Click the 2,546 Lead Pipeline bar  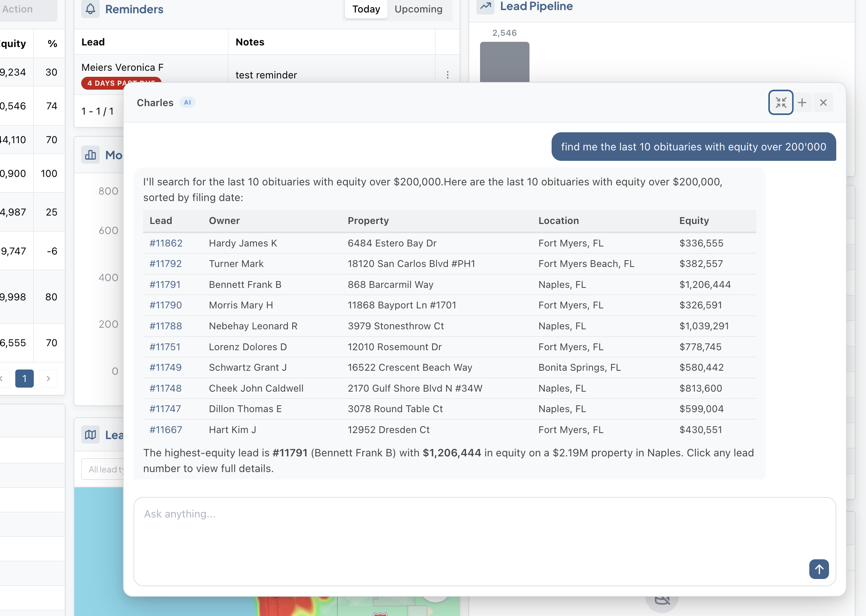click(504, 62)
